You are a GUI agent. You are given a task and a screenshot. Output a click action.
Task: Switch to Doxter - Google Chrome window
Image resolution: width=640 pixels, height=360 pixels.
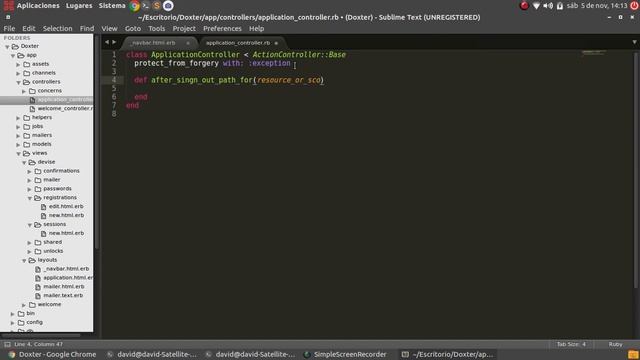point(53,354)
